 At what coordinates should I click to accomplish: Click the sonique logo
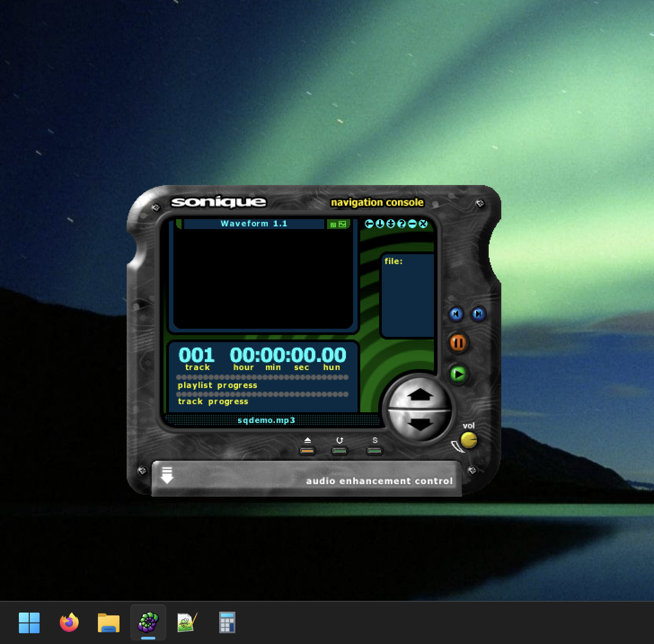click(219, 202)
